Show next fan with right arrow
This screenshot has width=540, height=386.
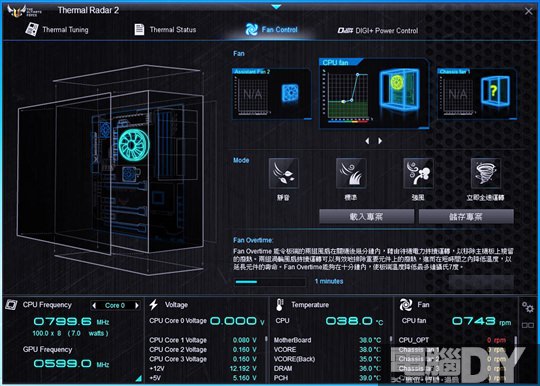coord(380,141)
